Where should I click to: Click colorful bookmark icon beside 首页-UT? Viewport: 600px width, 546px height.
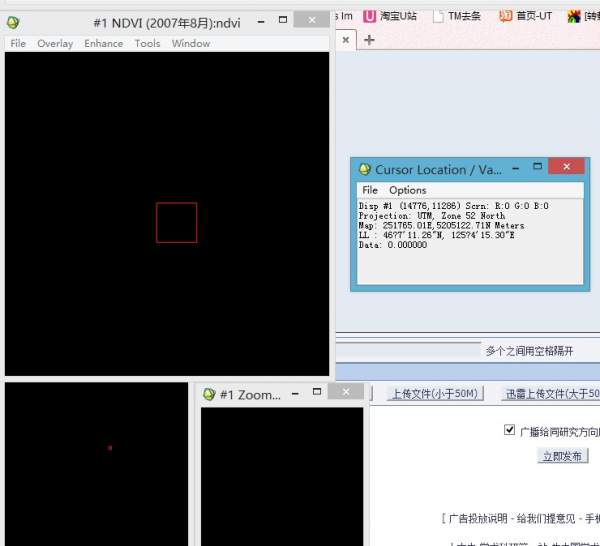pos(574,16)
